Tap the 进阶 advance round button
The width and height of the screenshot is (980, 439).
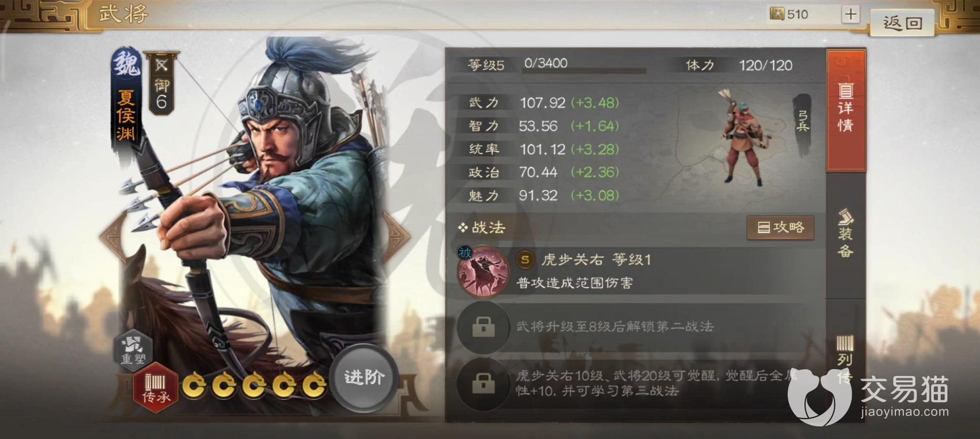click(364, 377)
